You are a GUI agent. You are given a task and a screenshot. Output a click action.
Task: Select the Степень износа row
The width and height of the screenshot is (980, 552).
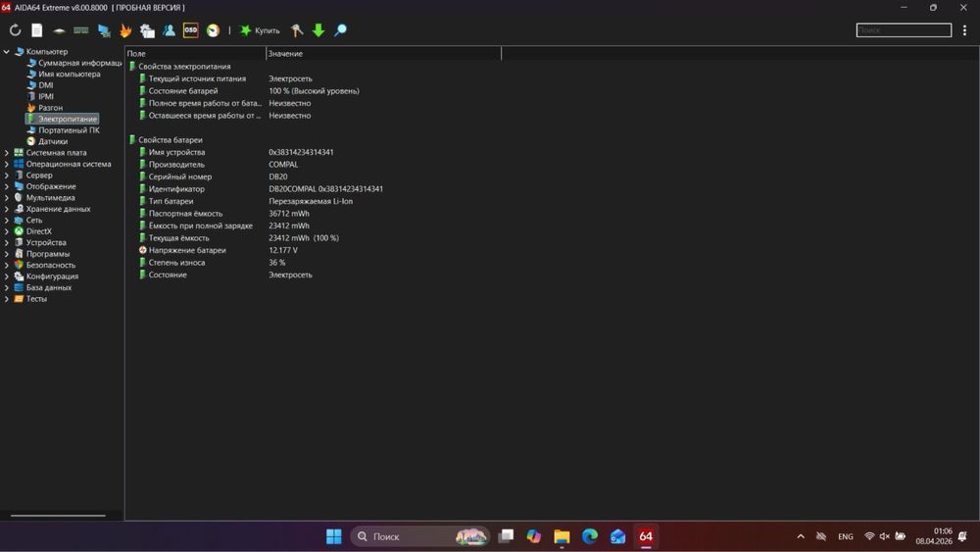pyautogui.click(x=212, y=263)
